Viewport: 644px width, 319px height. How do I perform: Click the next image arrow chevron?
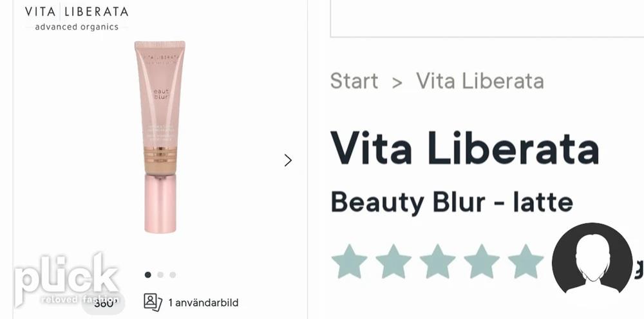(288, 160)
